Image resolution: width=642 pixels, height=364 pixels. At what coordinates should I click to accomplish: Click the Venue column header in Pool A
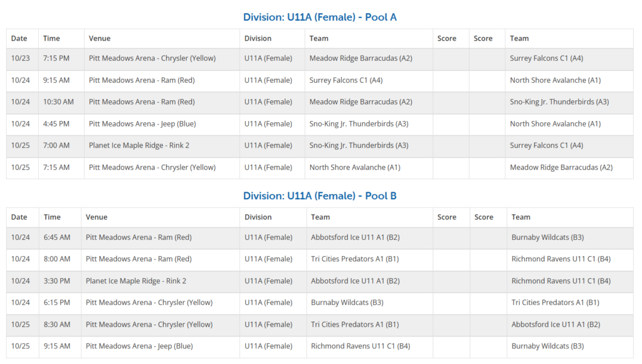(99, 38)
